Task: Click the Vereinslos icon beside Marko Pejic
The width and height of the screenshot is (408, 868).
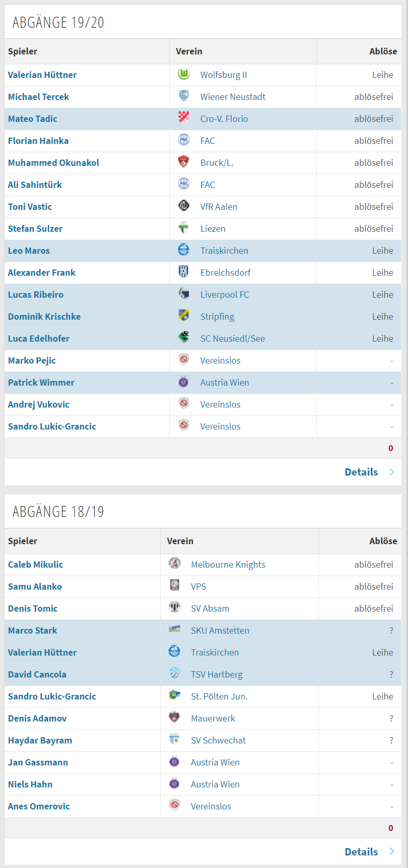Action: [x=184, y=360]
